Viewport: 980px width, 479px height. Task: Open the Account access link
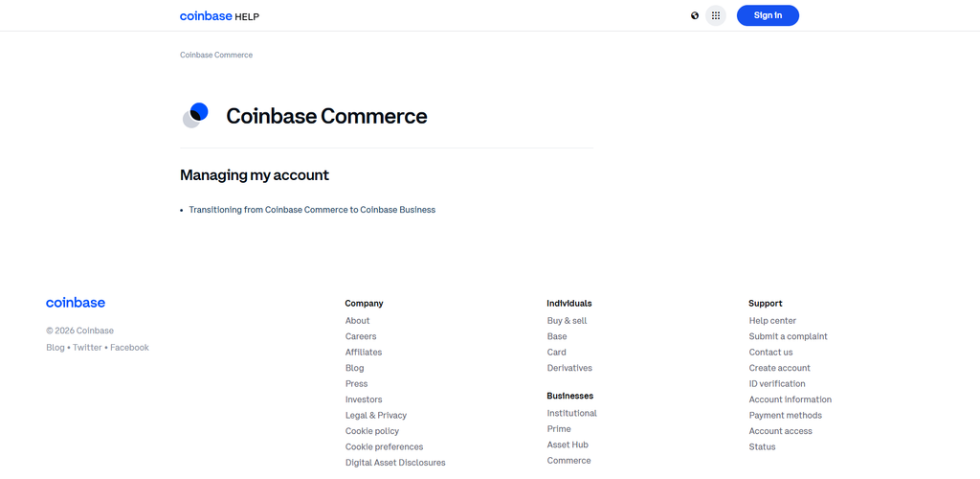781,431
